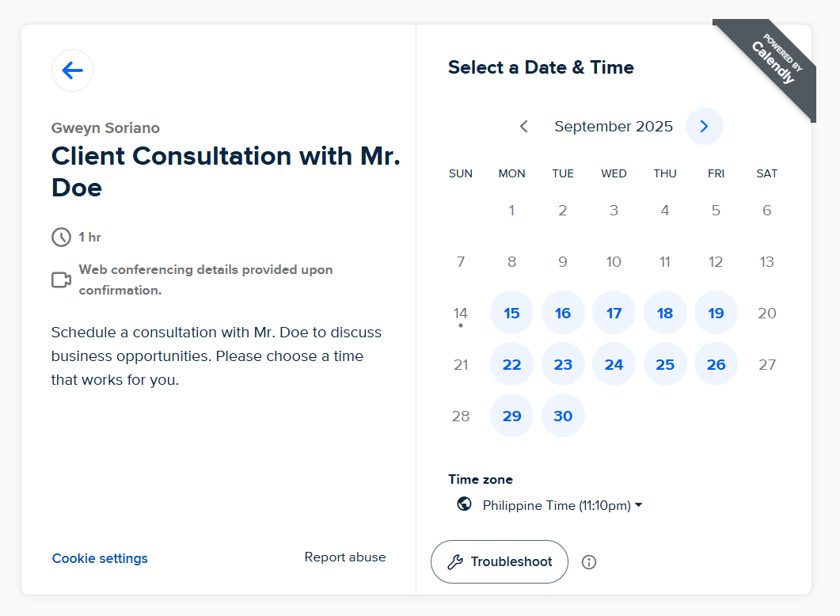Select September 29 on the calendar
840x616 pixels.
tap(512, 416)
